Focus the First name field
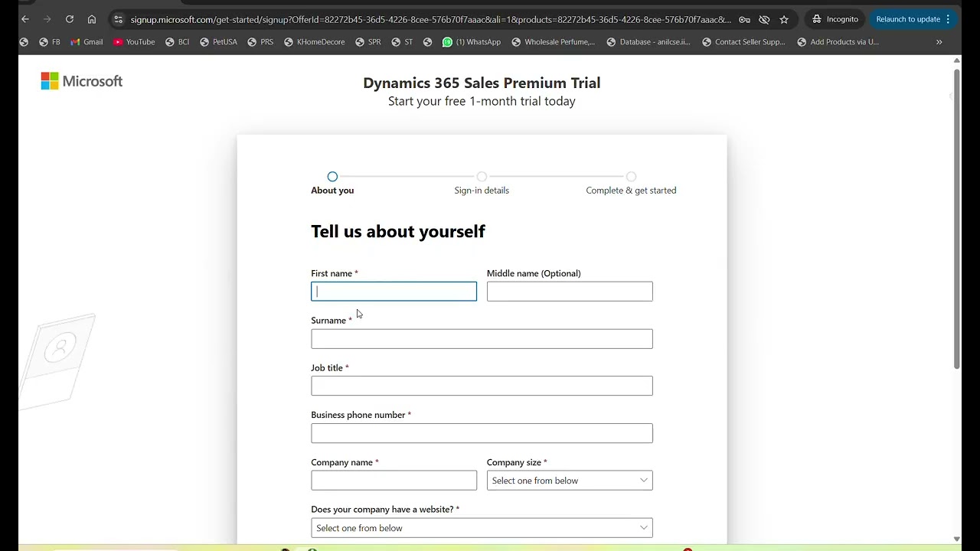 pyautogui.click(x=394, y=292)
